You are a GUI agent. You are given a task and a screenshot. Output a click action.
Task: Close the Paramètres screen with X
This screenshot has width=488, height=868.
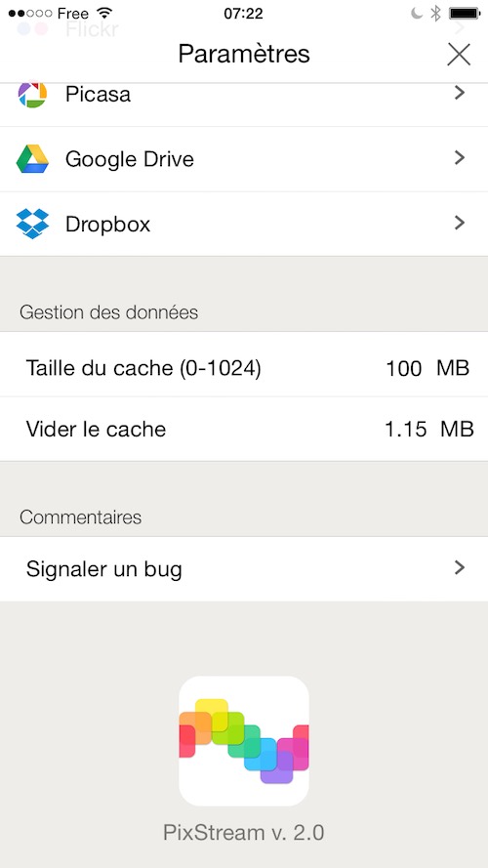459,55
